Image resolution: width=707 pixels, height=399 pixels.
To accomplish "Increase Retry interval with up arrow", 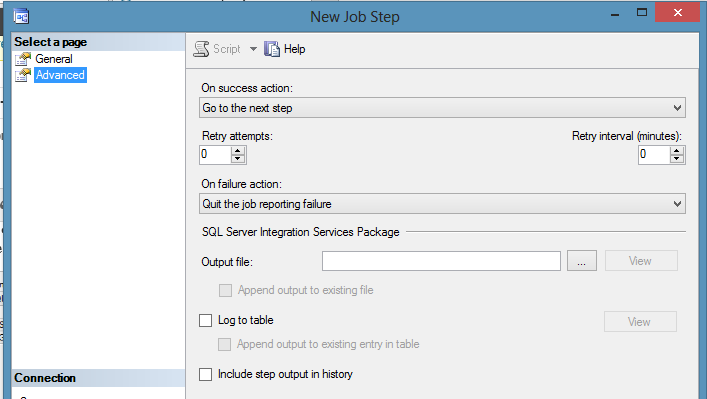I will click(677, 151).
